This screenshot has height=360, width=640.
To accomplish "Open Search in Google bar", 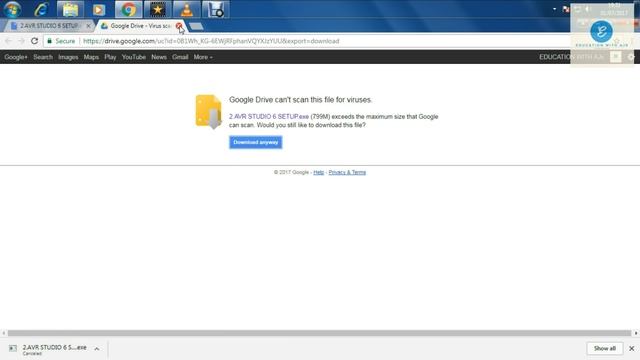I will tap(43, 57).
